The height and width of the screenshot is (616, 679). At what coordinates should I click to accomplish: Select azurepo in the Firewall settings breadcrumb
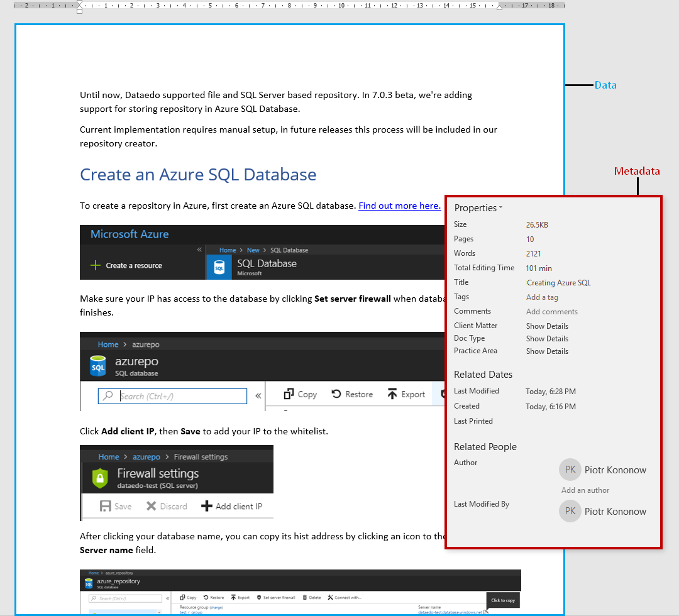(146, 457)
